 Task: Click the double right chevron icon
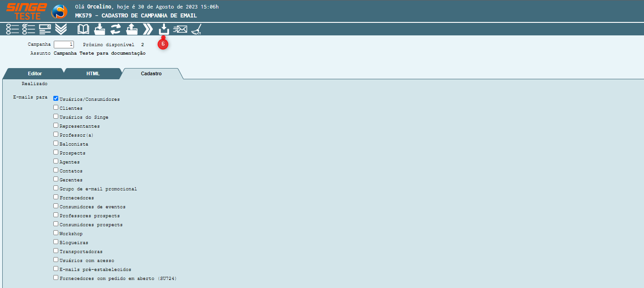[147, 30]
